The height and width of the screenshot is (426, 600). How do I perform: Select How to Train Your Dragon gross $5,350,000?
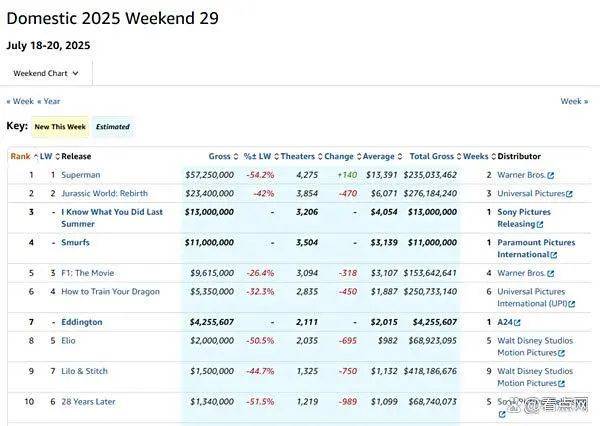coord(212,291)
